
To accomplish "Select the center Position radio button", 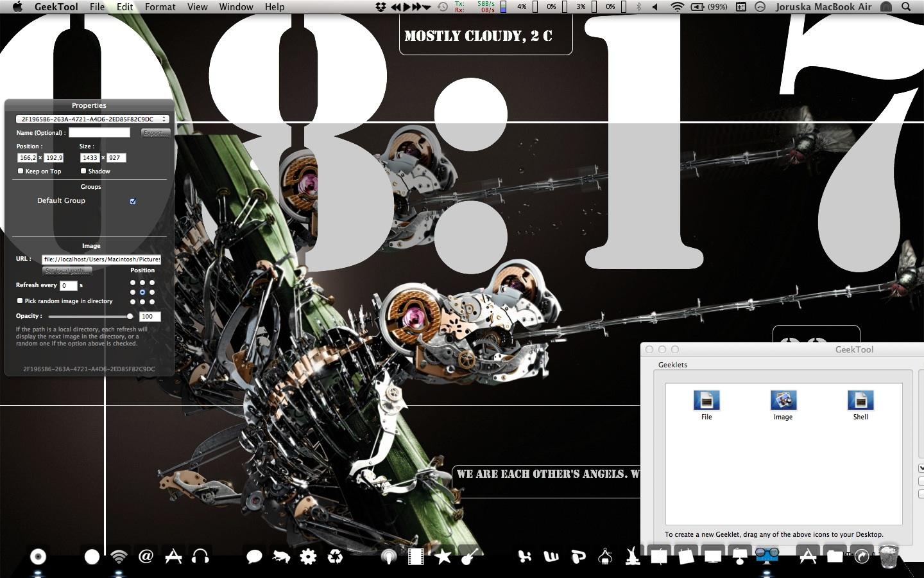I will tap(142, 292).
